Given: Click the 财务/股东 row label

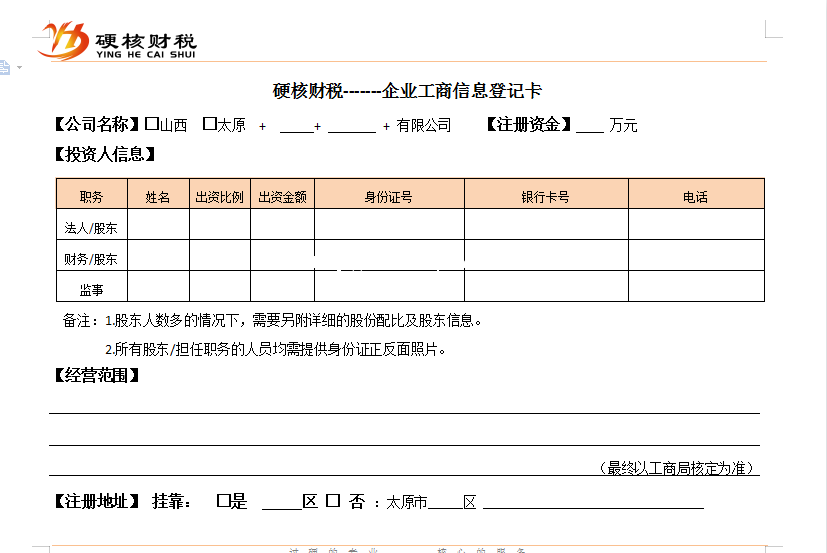Looking at the screenshot, I should point(91,259).
